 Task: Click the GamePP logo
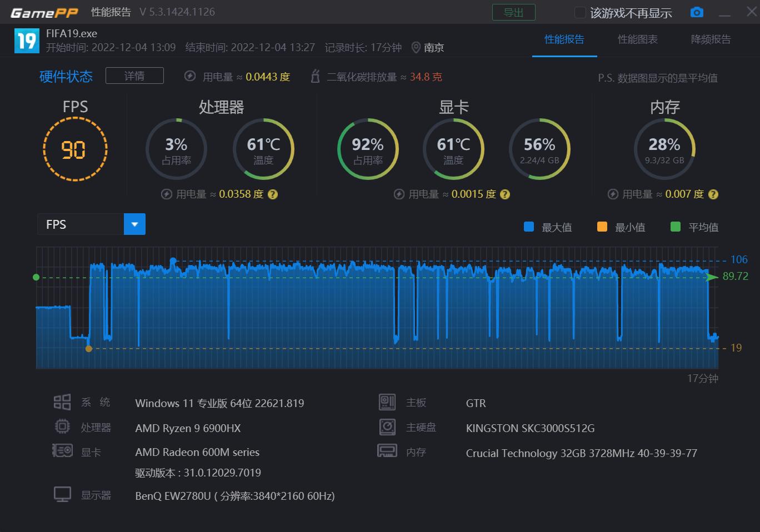point(43,12)
